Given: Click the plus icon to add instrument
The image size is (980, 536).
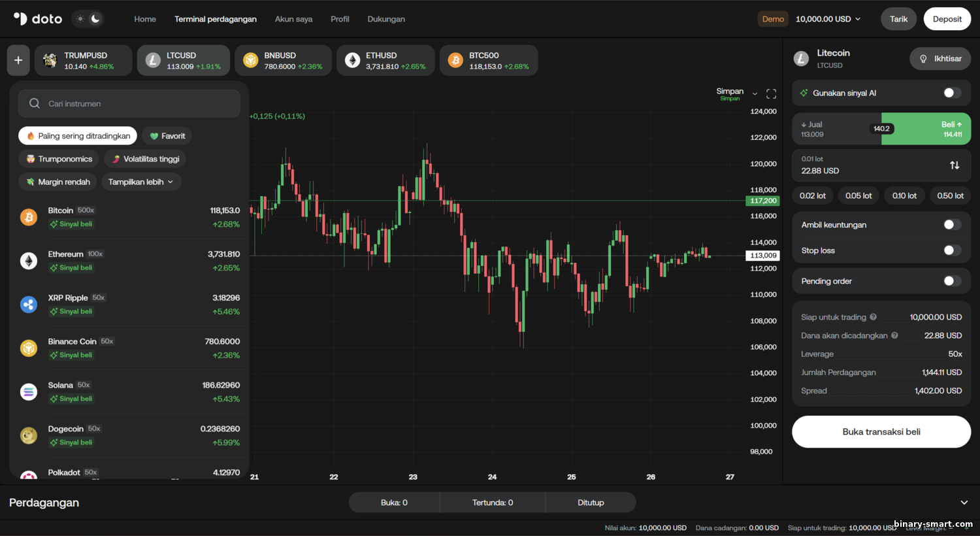Looking at the screenshot, I should [18, 60].
